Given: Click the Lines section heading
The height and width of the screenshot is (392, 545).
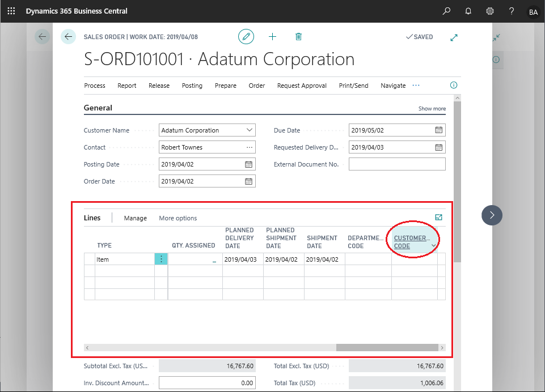Looking at the screenshot, I should tap(92, 218).
